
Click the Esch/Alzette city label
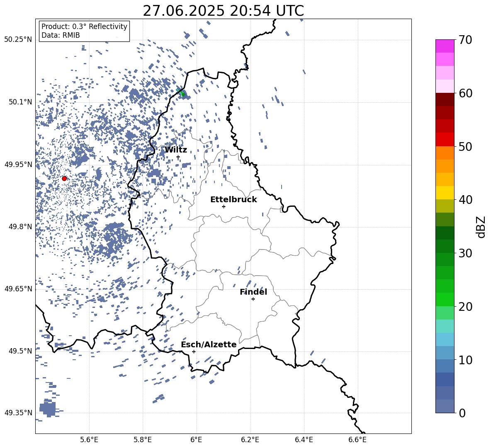click(209, 344)
